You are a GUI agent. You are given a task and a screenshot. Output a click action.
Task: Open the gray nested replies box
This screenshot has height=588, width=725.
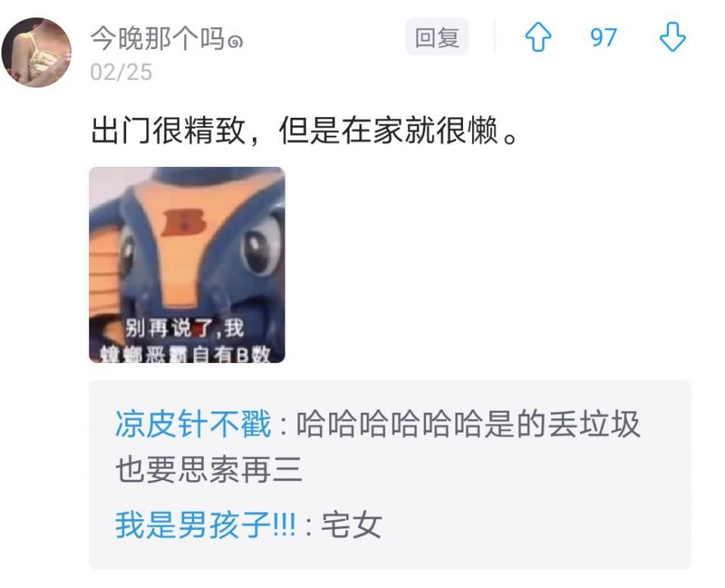[390, 475]
